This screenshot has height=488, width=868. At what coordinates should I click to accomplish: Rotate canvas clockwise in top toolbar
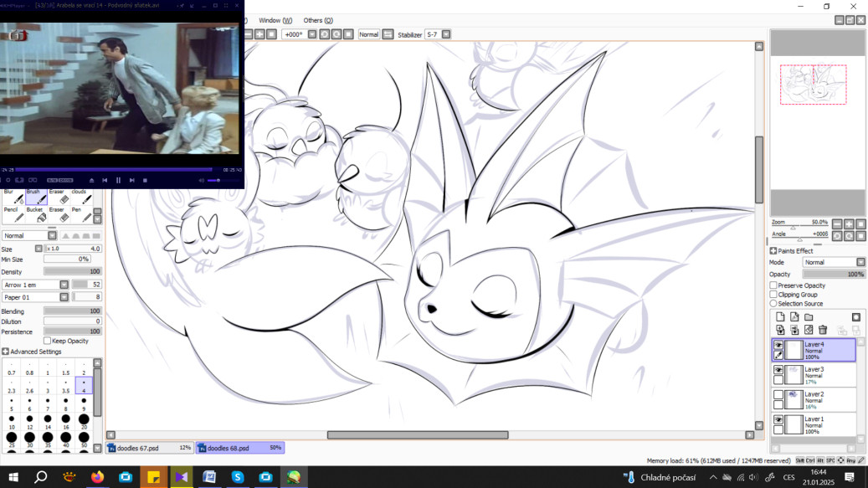coord(336,34)
